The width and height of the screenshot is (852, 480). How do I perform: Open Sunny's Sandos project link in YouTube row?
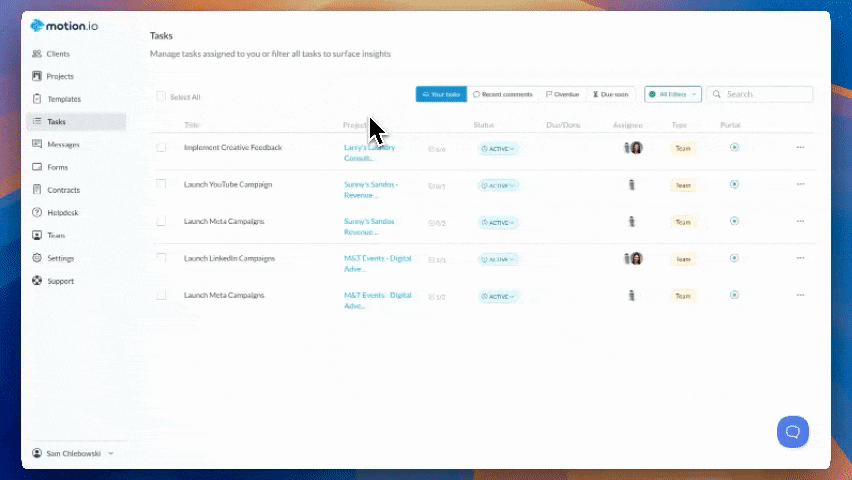[371, 190]
